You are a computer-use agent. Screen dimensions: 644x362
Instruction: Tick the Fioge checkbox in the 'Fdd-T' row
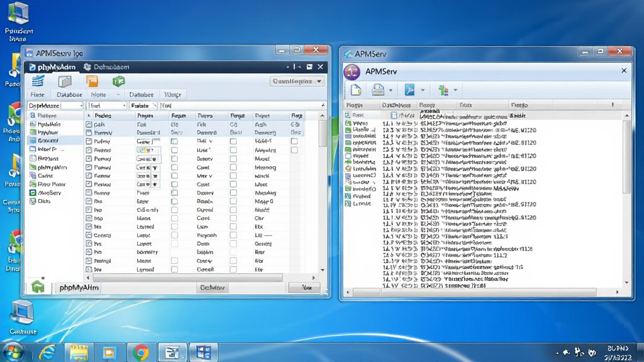tap(294, 141)
